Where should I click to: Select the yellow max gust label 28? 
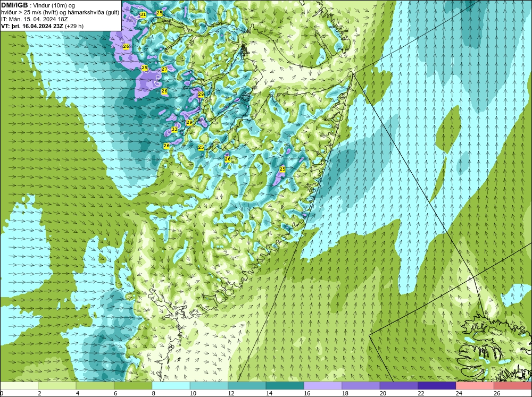point(201,94)
